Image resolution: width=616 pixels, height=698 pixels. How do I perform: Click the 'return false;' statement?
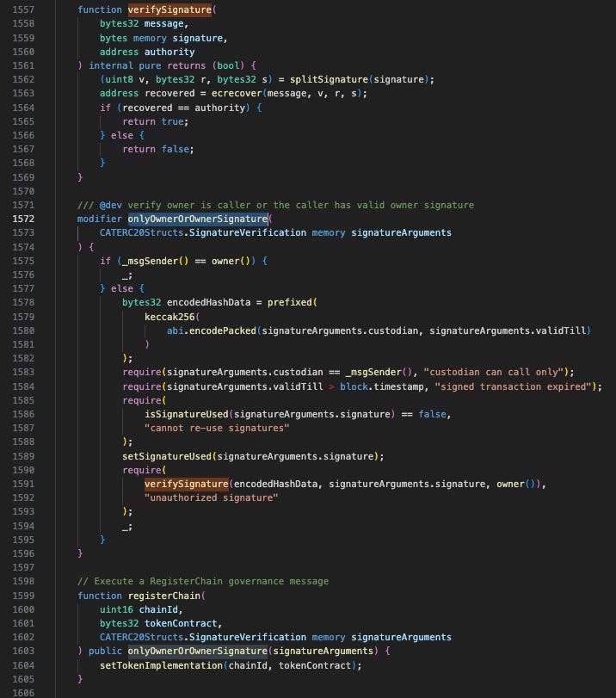pyautogui.click(x=158, y=149)
